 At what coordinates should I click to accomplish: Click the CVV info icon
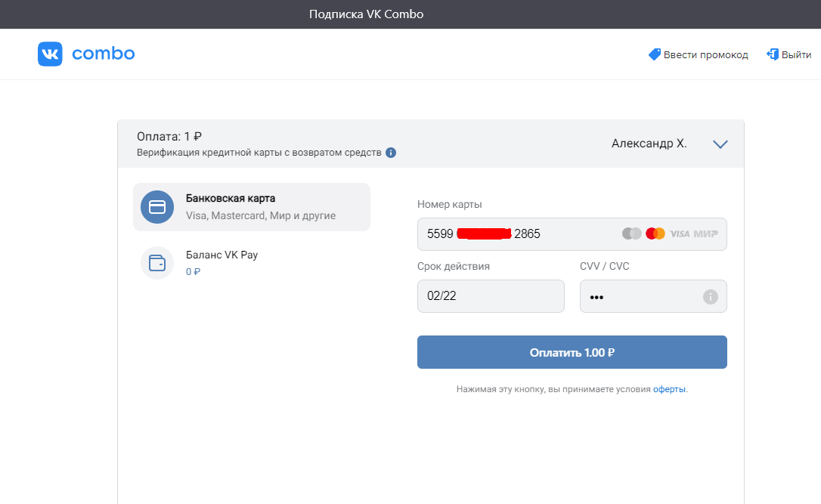click(710, 297)
